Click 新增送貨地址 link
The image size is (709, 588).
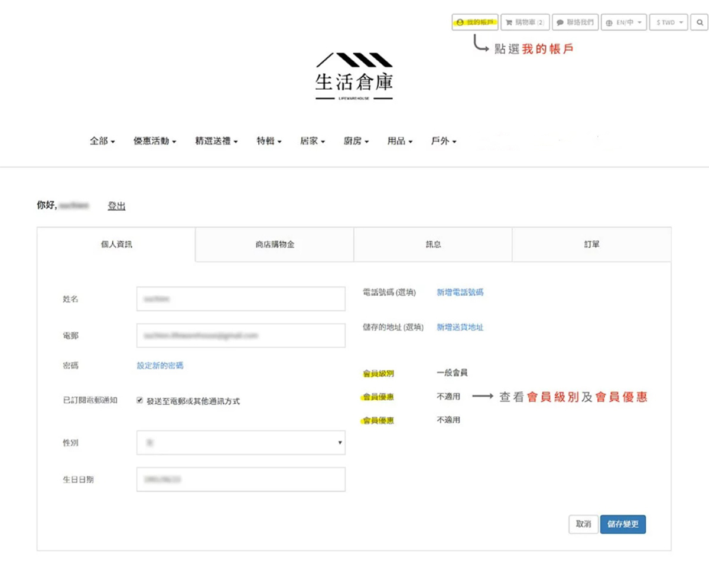460,327
